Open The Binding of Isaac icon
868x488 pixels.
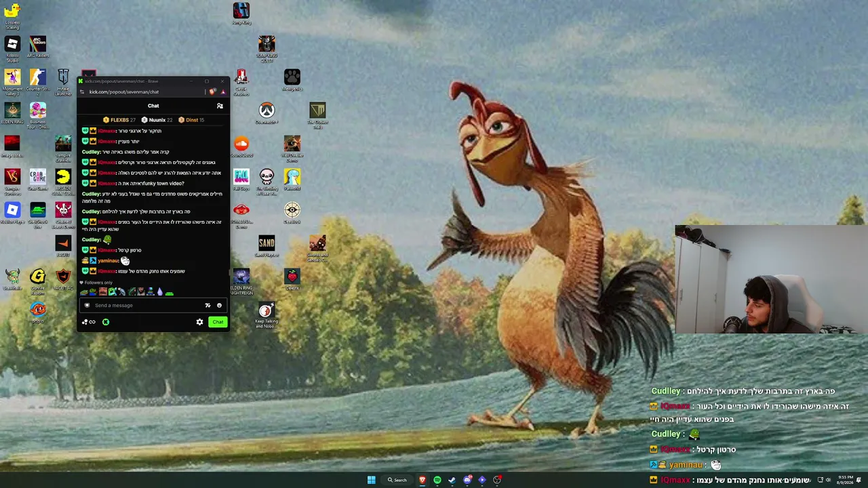267,182
